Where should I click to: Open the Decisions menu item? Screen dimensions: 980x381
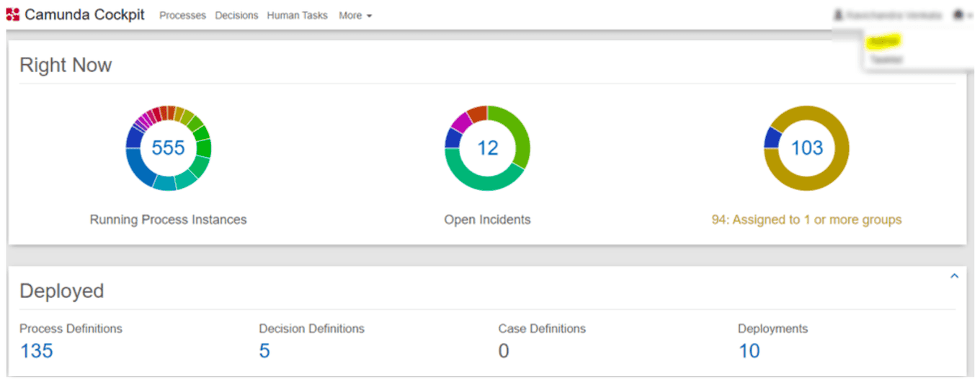tap(236, 15)
